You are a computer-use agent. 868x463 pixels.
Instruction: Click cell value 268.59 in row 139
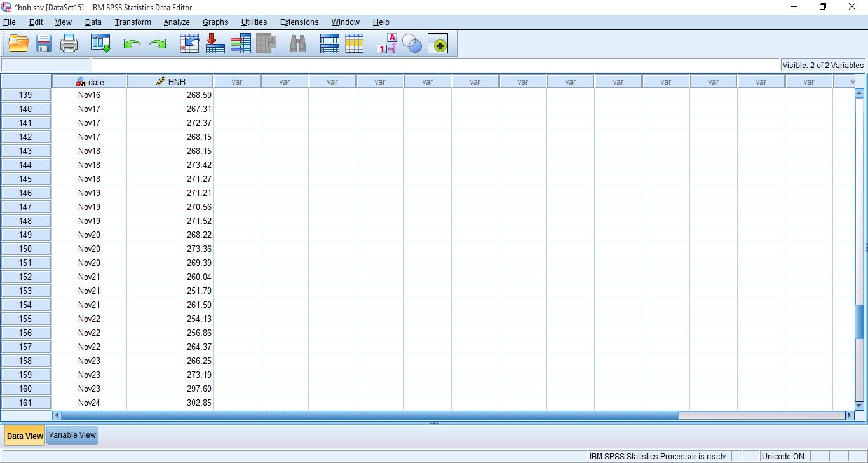[170, 95]
